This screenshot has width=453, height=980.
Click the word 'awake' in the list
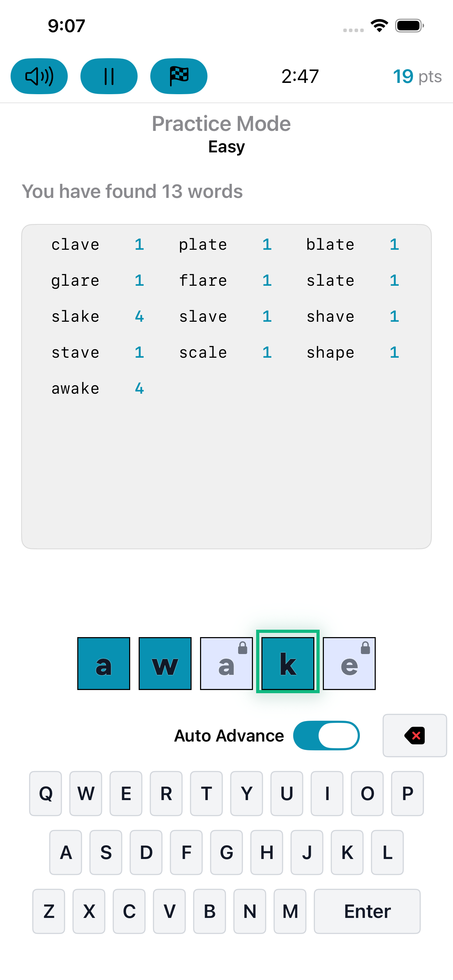[x=75, y=388]
